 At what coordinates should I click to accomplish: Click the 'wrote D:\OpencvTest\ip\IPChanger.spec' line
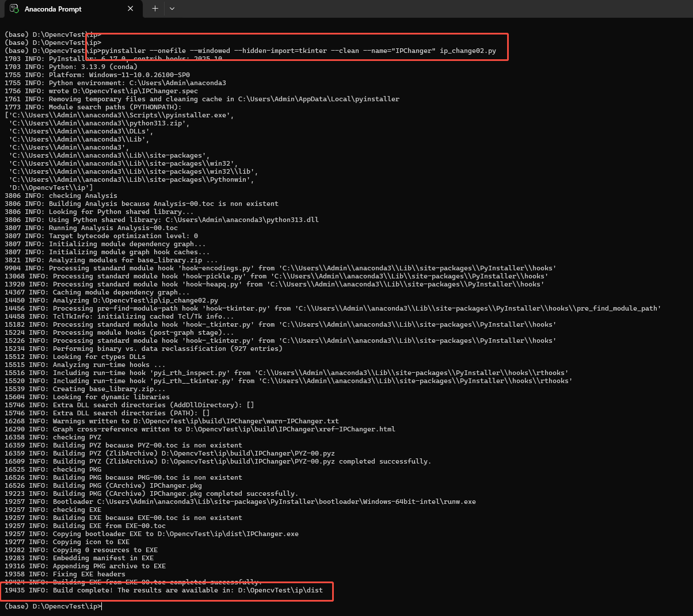pyautogui.click(x=101, y=91)
